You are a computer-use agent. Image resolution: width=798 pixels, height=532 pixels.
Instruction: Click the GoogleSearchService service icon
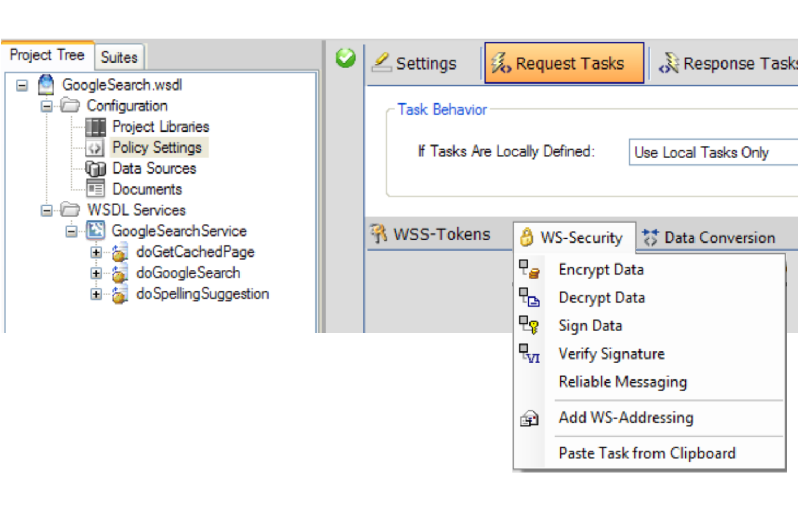pyautogui.click(x=95, y=231)
